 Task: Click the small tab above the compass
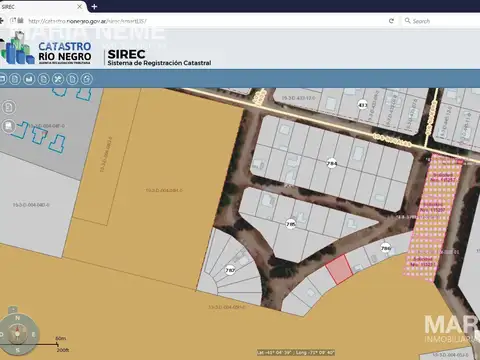(x=12, y=309)
